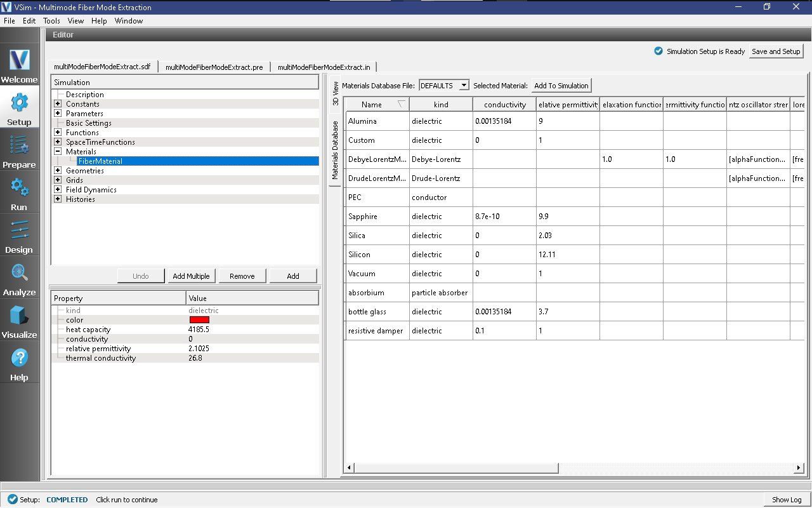Click the Setup completed checkmark icon
This screenshot has width=812, height=508.
(13, 499)
